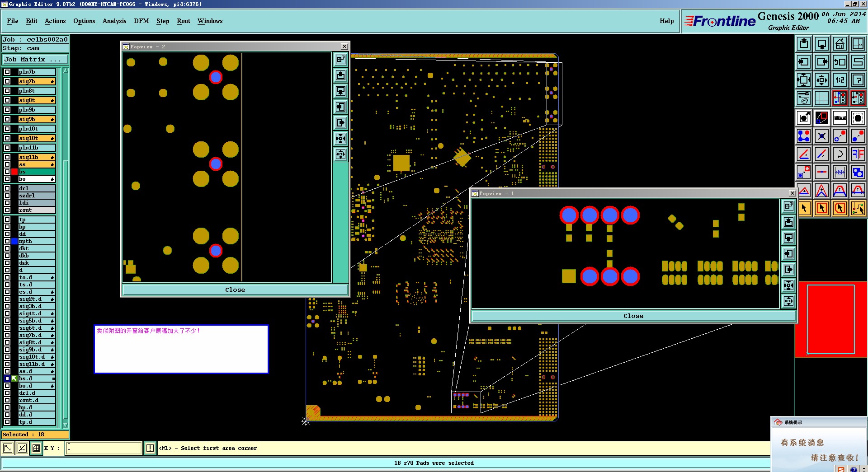Click the X Y coordinate input field
Screen dimensions: 868x472
click(x=104, y=448)
